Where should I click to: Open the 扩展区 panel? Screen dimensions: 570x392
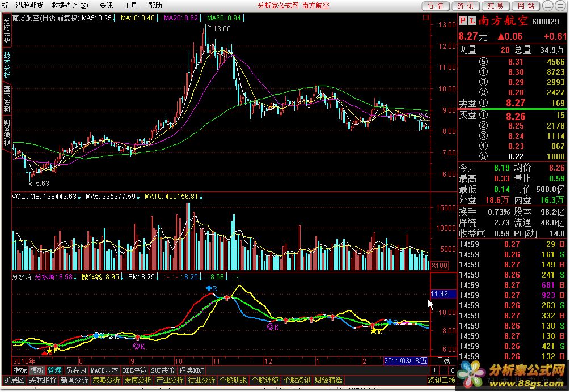14,380
